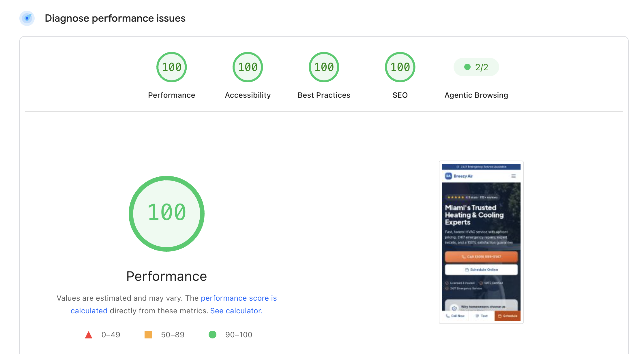The height and width of the screenshot is (354, 644).
Task: Click the large 100 Performance gauge
Action: (167, 214)
